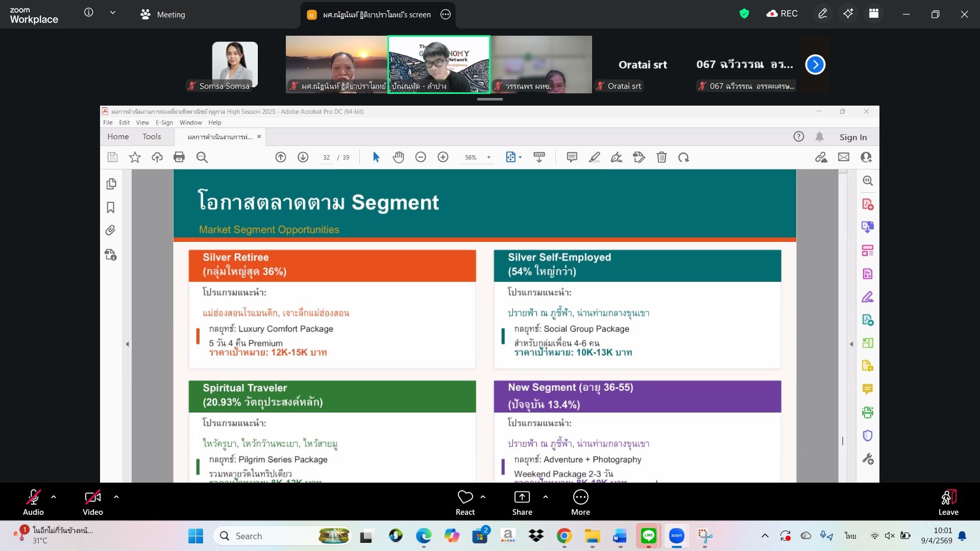Toggle microphone with the Audio button
Screen dimensions: 980x551
[x=33, y=502]
